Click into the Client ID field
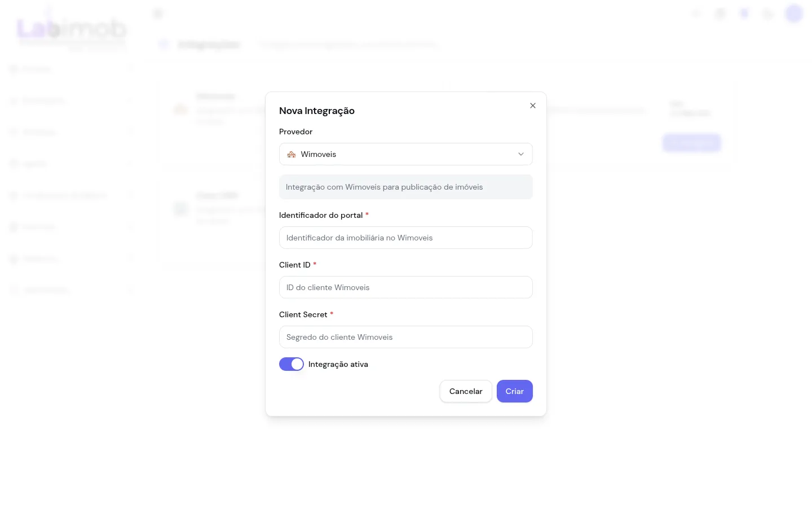The image size is (812, 508). pyautogui.click(x=406, y=287)
